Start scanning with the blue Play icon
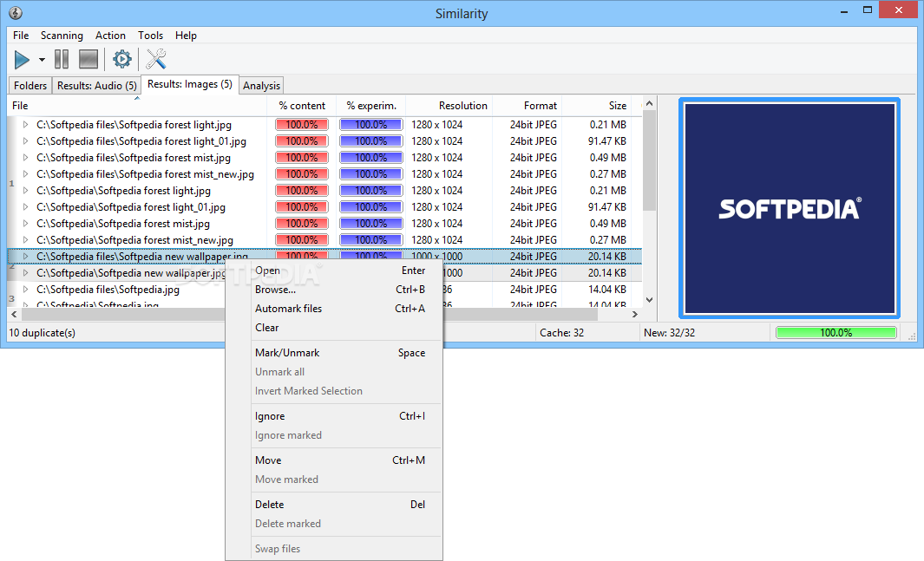Image resolution: width=924 pixels, height=561 pixels. (22, 60)
